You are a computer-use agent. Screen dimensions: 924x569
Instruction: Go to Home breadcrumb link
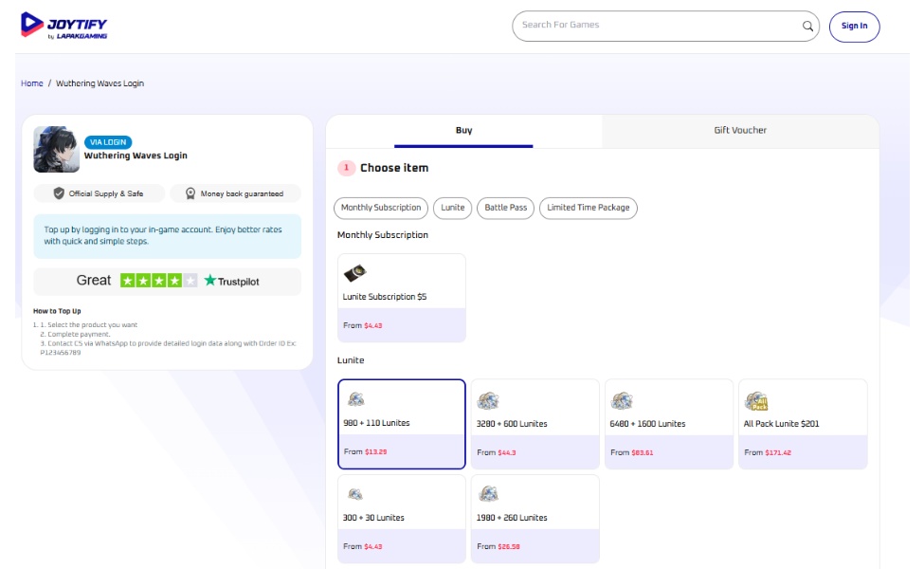[32, 83]
